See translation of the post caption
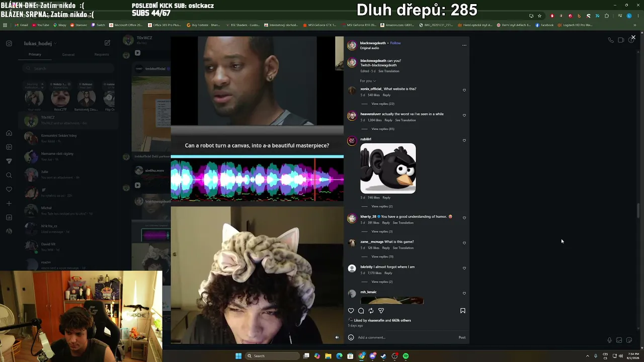The width and height of the screenshot is (644, 362). pyautogui.click(x=389, y=71)
